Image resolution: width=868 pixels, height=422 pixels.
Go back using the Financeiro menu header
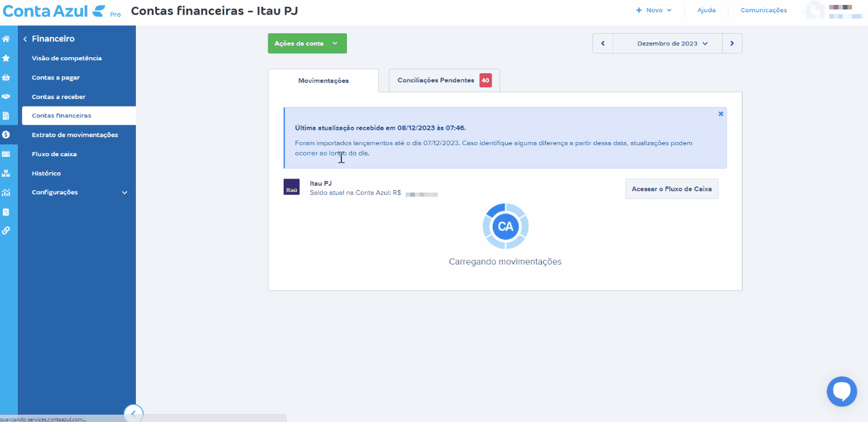(49, 39)
